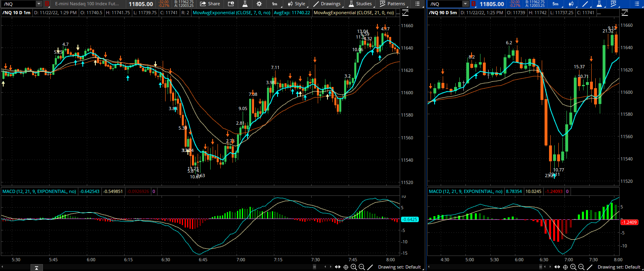Image resolution: width=644 pixels, height=271 pixels.
Task: Click AvgExp: 11740.22 value in status line
Action: coord(292,13)
